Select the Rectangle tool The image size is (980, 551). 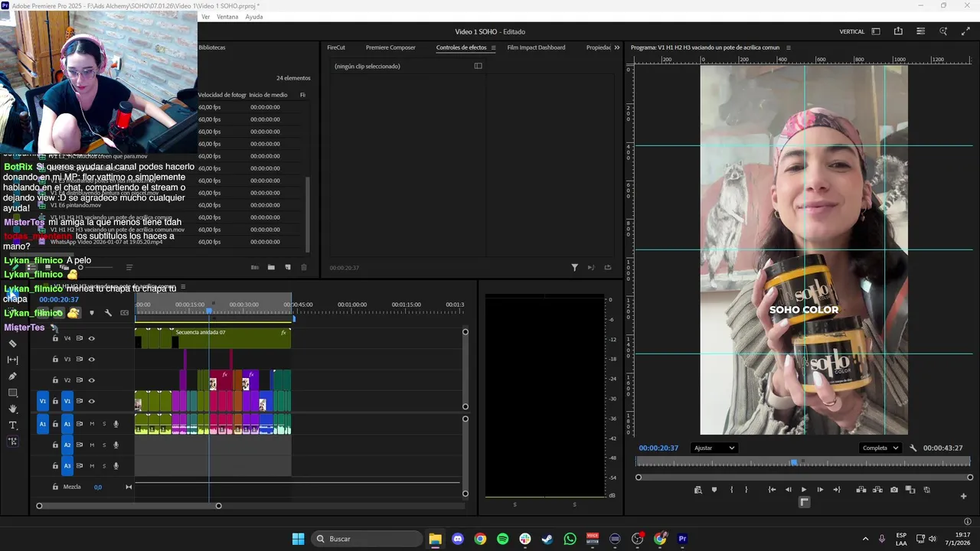[12, 393]
